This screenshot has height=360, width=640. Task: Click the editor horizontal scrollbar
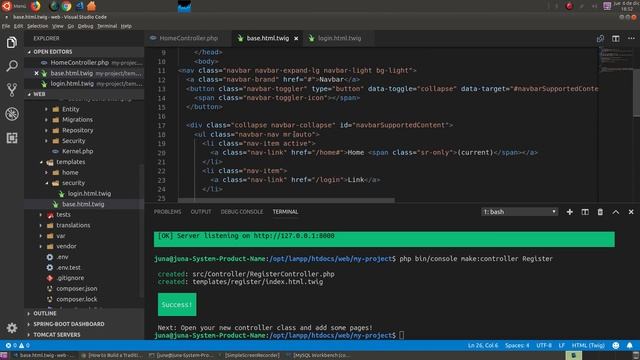pos(287,200)
